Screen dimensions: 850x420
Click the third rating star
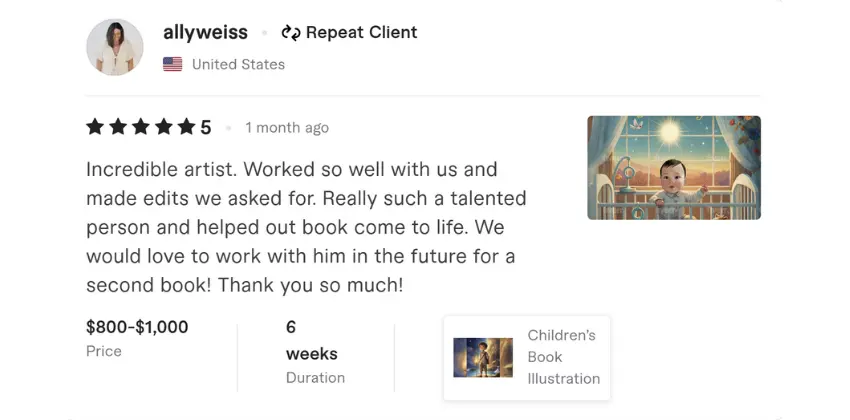tap(142, 127)
